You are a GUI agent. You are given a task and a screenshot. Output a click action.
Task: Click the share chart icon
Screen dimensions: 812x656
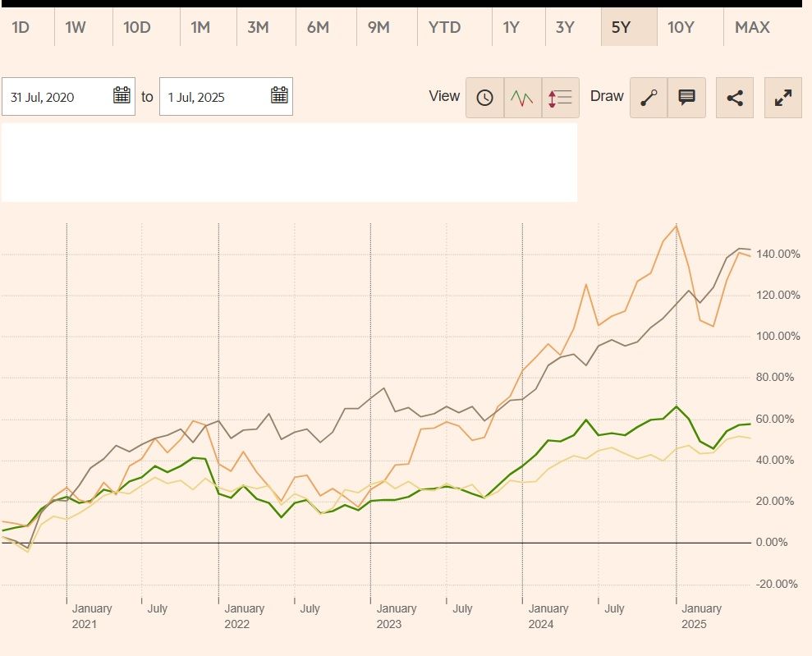[x=735, y=98]
